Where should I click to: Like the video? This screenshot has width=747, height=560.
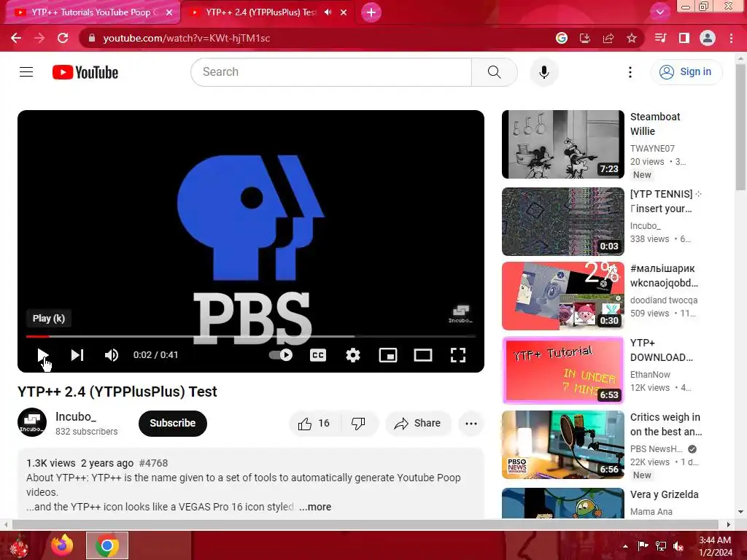(314, 424)
